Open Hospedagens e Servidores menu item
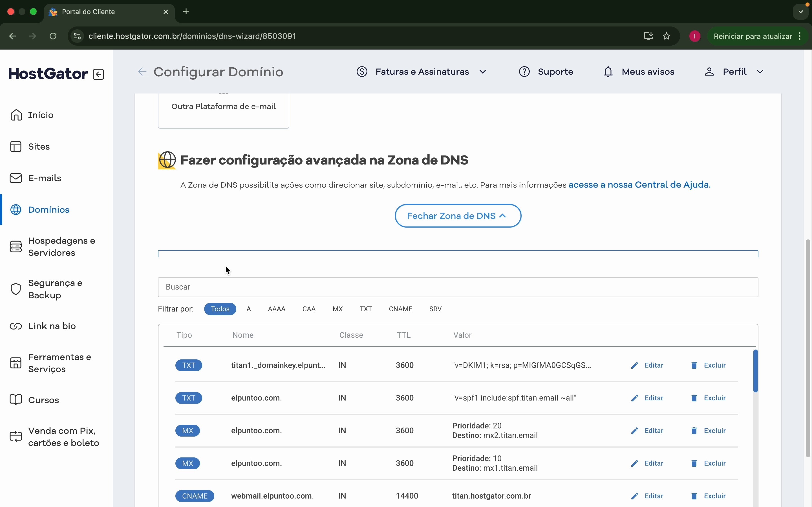Image resolution: width=812 pixels, height=507 pixels. click(x=61, y=247)
